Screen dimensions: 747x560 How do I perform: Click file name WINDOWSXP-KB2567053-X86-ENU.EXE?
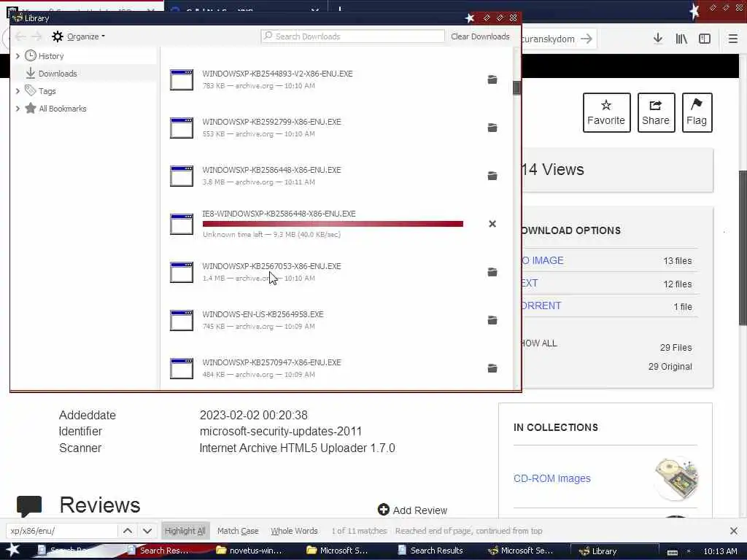coord(271,266)
